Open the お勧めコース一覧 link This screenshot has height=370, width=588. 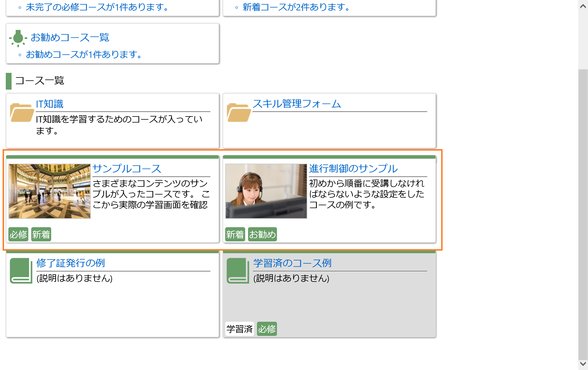click(70, 37)
